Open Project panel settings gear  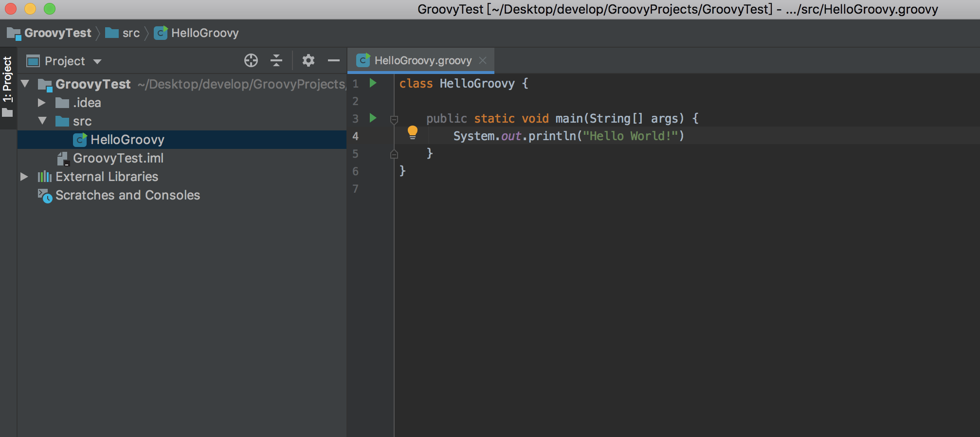pos(309,60)
